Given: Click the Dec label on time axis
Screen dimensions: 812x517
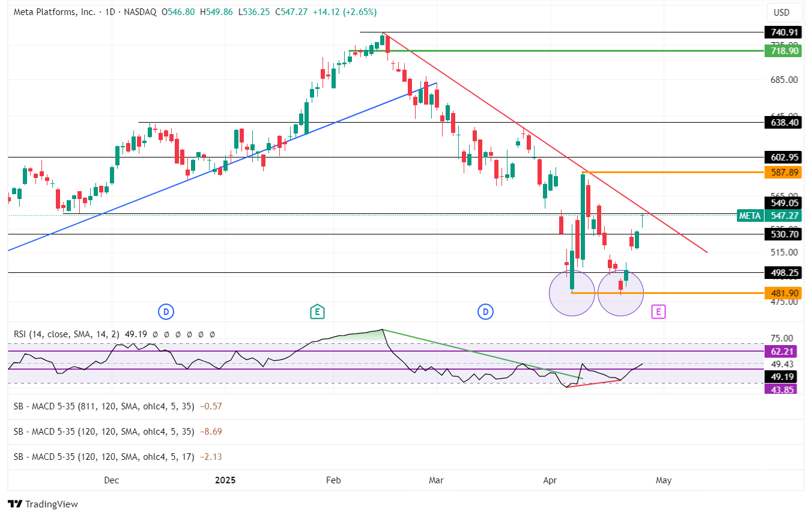Looking at the screenshot, I should (x=111, y=480).
